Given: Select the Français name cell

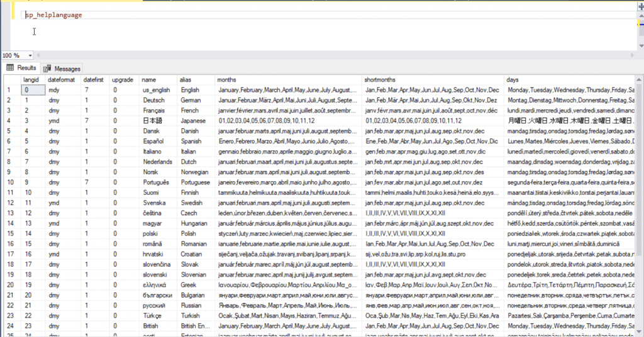Looking at the screenshot, I should pos(158,111).
